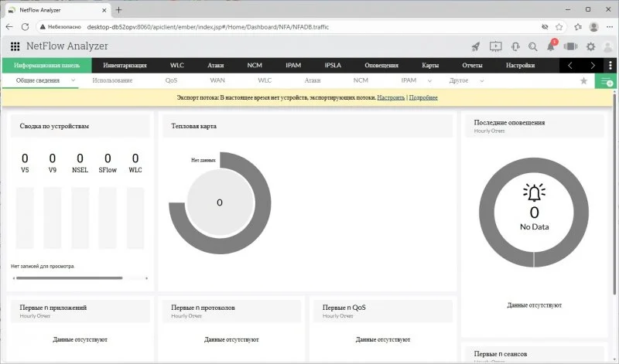Click Последние оповещения widget title
Screen dimensions: 619x364
[x=509, y=123]
